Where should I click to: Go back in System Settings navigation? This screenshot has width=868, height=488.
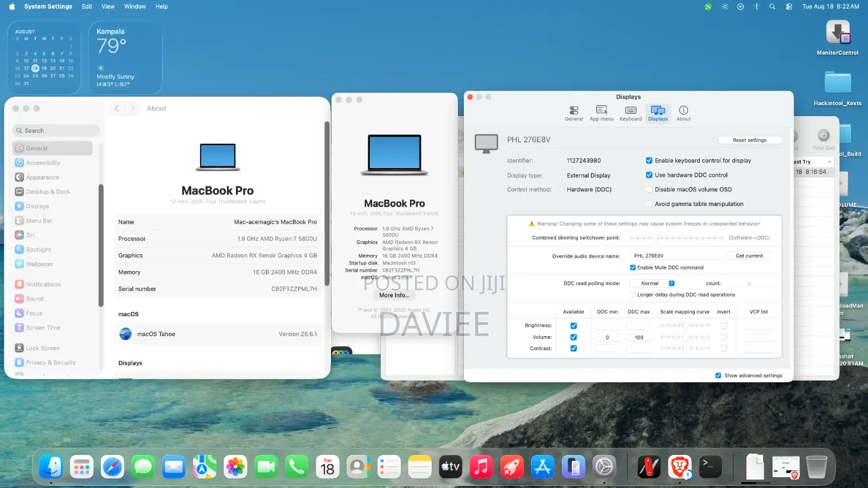tap(117, 108)
